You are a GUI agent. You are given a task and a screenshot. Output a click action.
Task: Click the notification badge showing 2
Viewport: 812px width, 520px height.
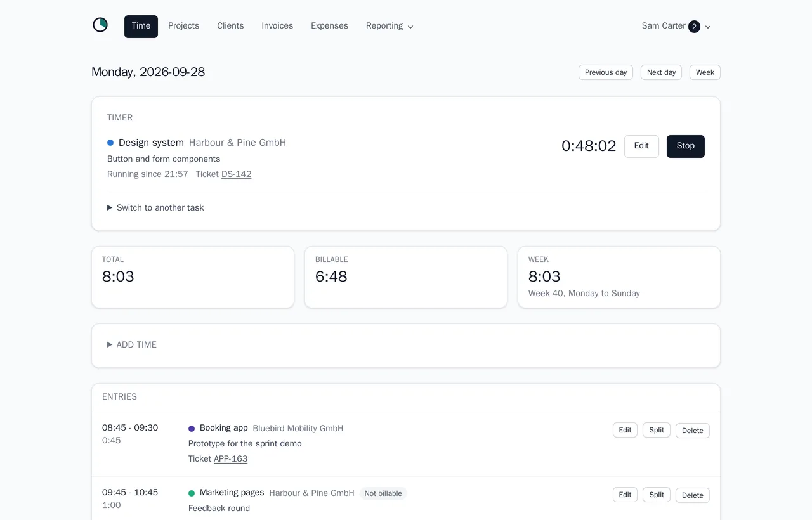(694, 27)
